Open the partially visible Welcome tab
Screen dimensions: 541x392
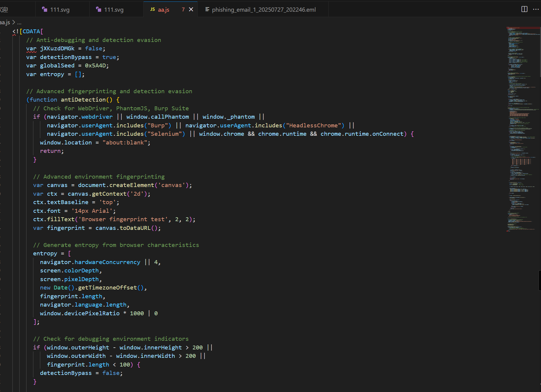(4, 10)
